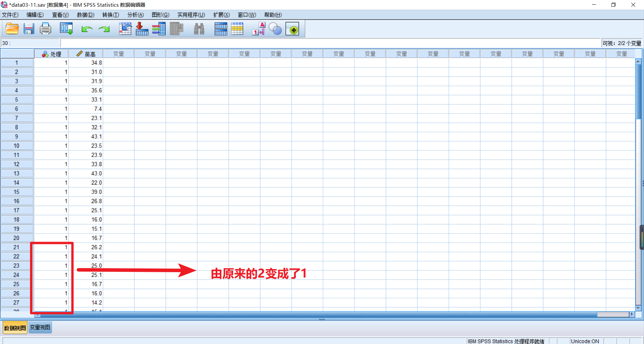The image size is (644, 344).
Task: Select 苗高 cell with value 14.2
Action: 86,302
